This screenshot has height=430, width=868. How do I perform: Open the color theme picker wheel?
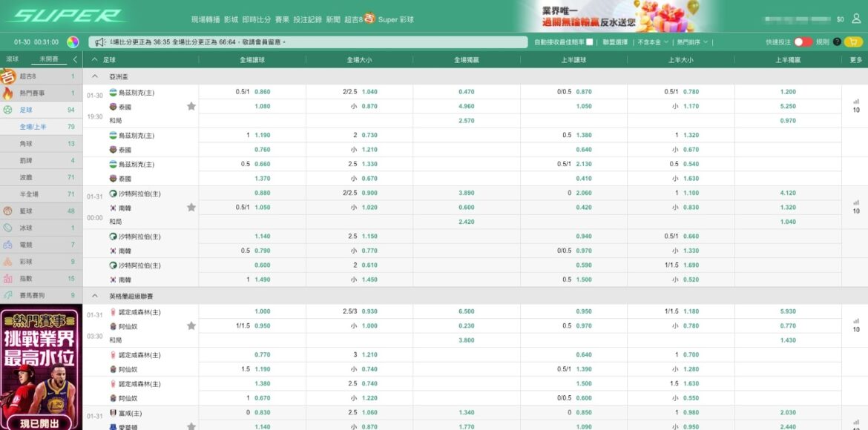[x=73, y=42]
